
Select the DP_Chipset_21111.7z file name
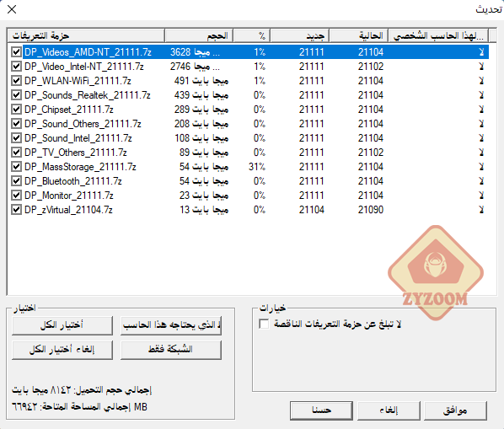point(69,110)
